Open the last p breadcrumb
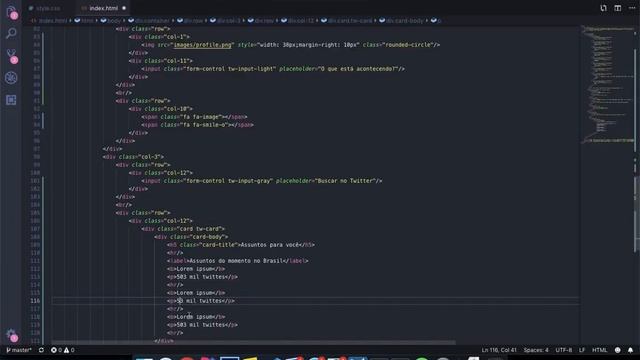Viewport: 640px width, 360px height. pyautogui.click(x=436, y=20)
